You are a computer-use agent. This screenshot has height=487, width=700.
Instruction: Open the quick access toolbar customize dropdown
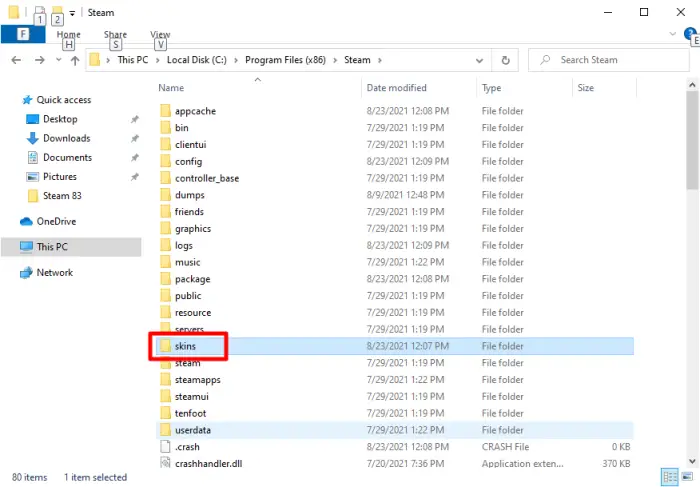click(x=72, y=13)
